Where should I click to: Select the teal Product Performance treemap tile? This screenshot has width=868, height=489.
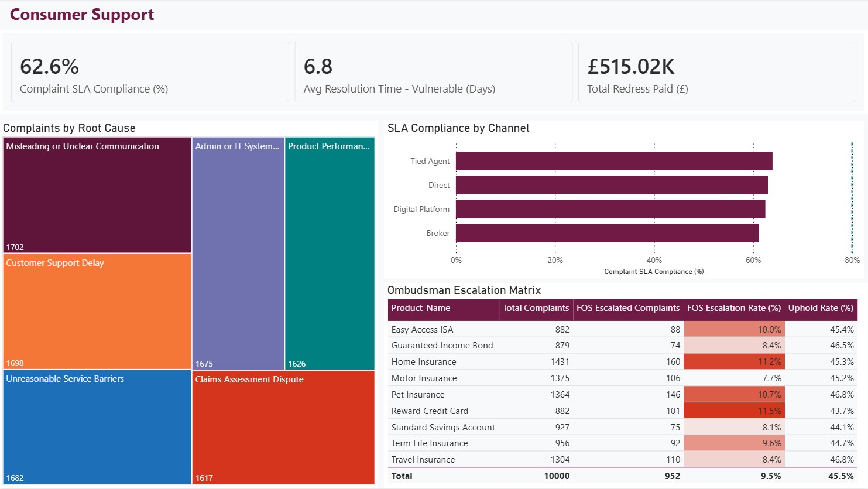[x=330, y=254]
